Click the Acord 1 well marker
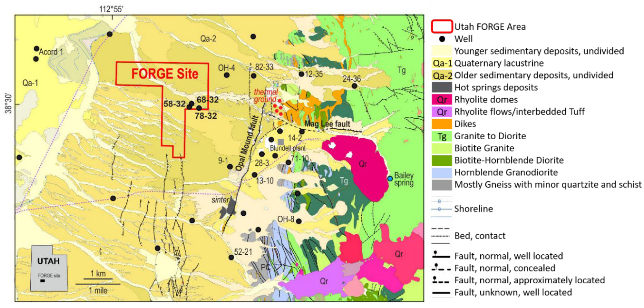 [x=37, y=49]
